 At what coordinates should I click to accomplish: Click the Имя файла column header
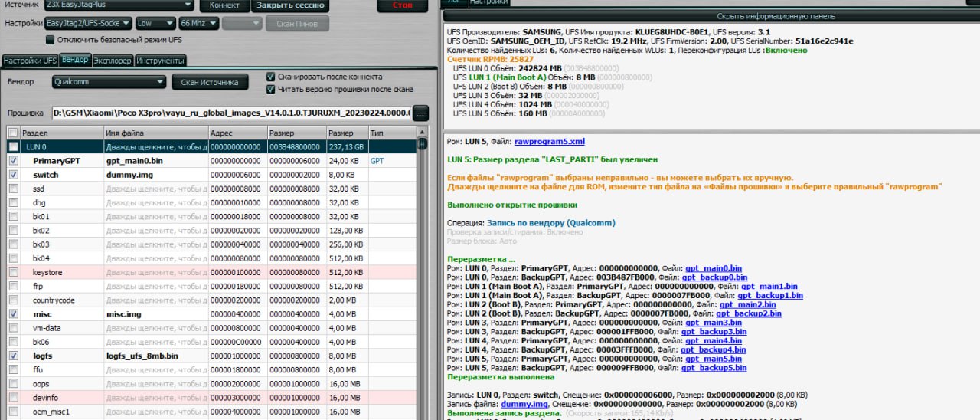155,133
